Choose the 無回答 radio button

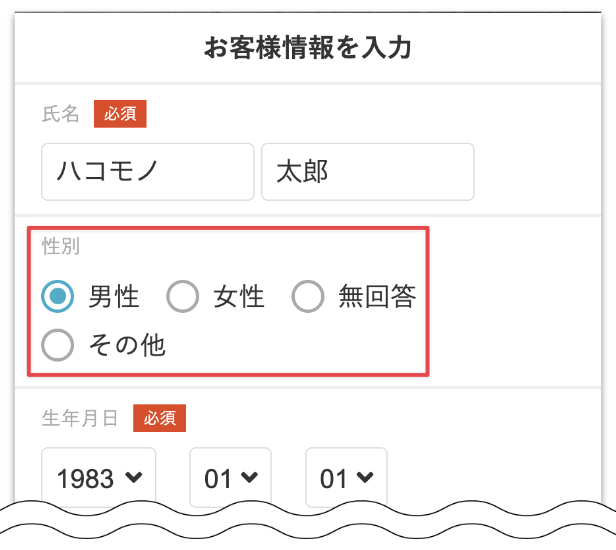308,296
